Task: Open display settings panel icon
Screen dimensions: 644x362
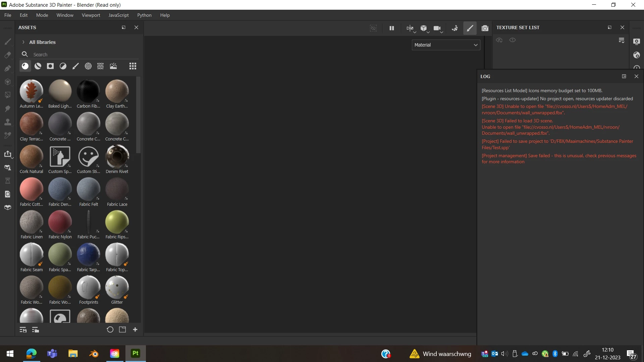Action: pyautogui.click(x=636, y=42)
